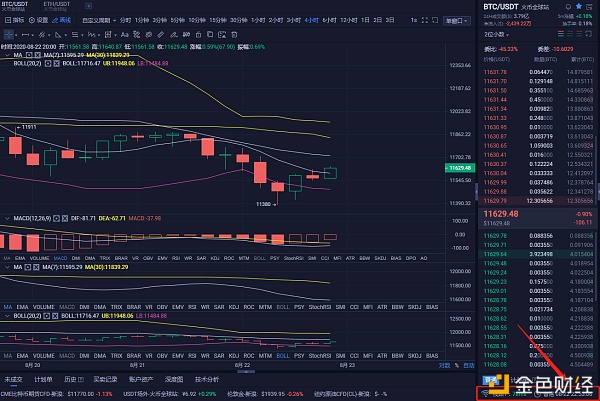Switch to the 计划单 tab
The height and width of the screenshot is (401, 600).
tap(43, 380)
